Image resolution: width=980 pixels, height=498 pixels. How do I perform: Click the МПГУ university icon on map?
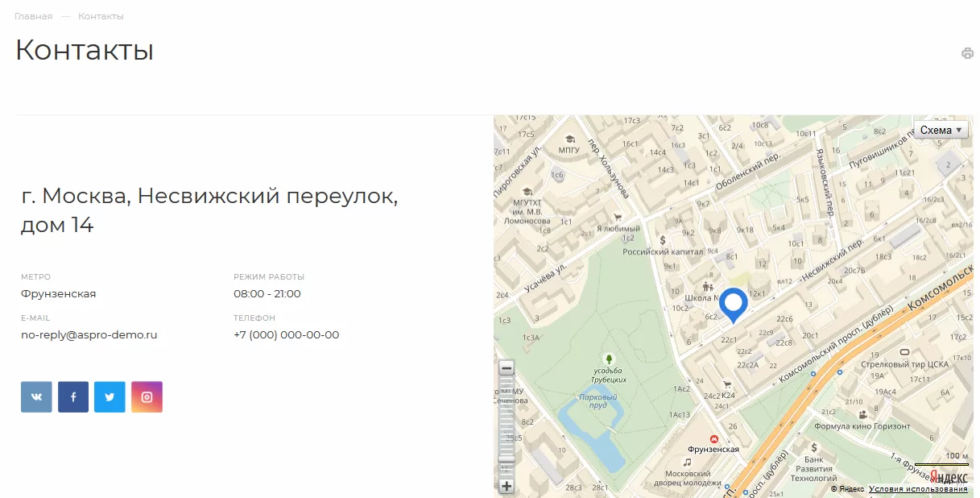tap(570, 139)
